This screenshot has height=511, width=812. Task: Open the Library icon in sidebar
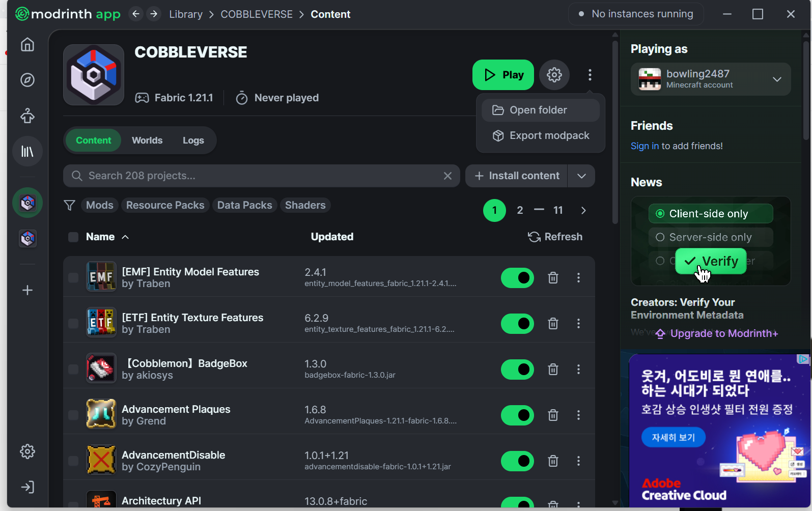pyautogui.click(x=27, y=151)
